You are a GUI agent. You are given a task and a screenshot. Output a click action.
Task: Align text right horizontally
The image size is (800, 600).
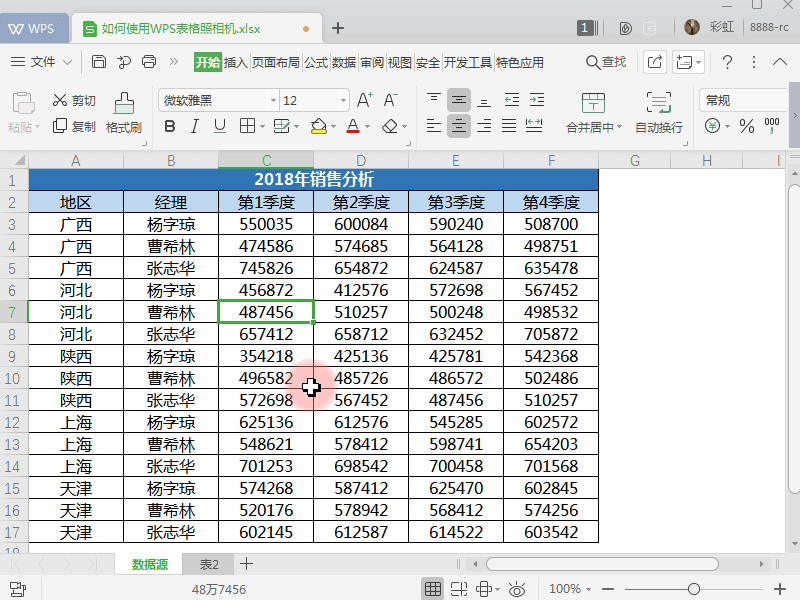(484, 126)
